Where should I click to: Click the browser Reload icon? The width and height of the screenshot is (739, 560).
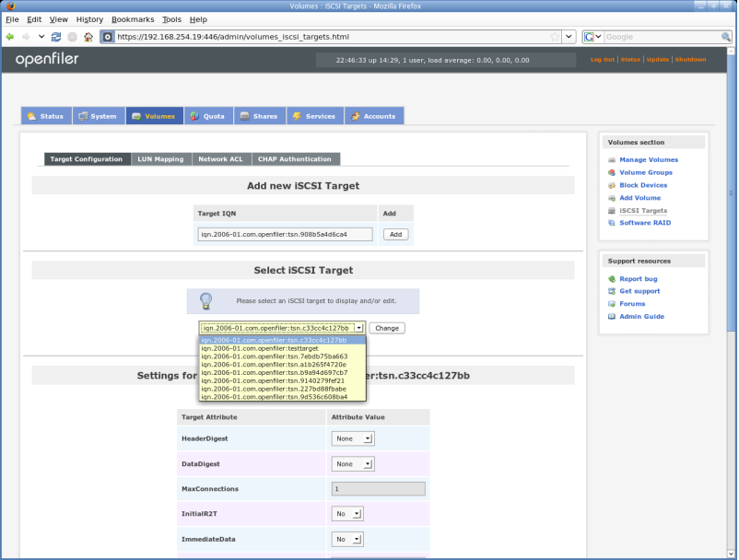pos(56,37)
